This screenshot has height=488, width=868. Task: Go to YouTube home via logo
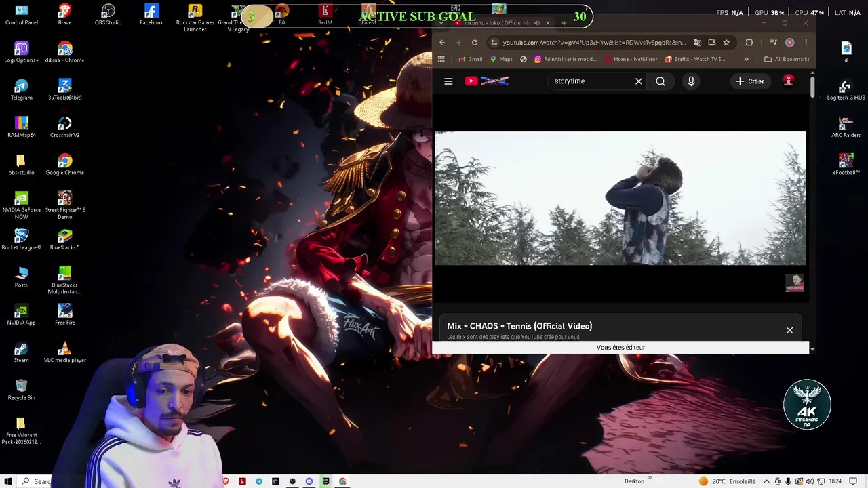pos(486,81)
